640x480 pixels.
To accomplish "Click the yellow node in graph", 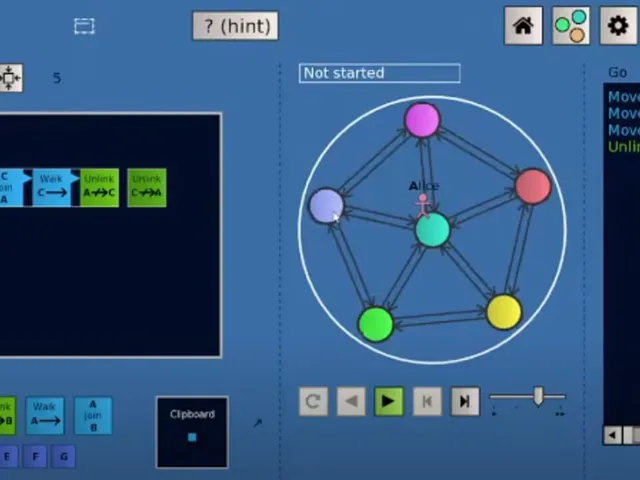I will click(504, 312).
